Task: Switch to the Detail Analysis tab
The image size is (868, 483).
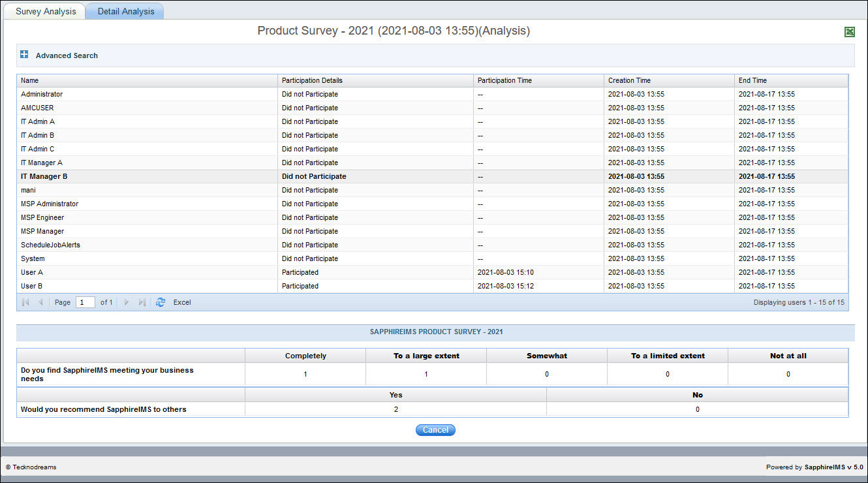Action: coord(124,10)
